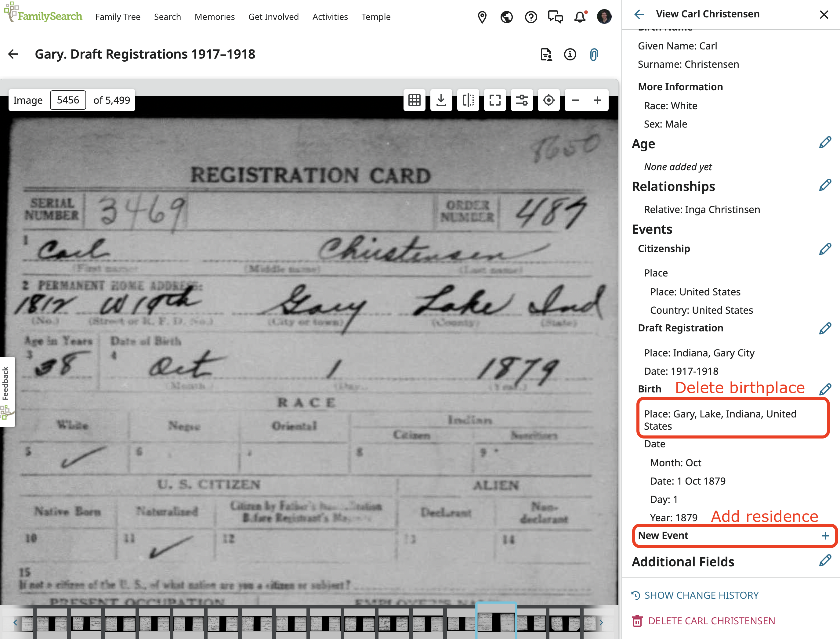Open the location pin icon in header
This screenshot has width=840, height=639.
pyautogui.click(x=482, y=17)
